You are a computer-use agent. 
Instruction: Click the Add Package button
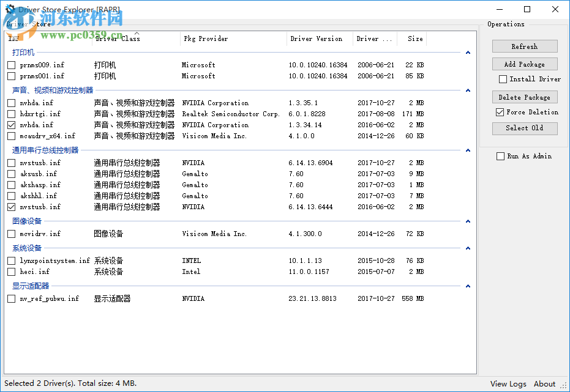point(524,64)
